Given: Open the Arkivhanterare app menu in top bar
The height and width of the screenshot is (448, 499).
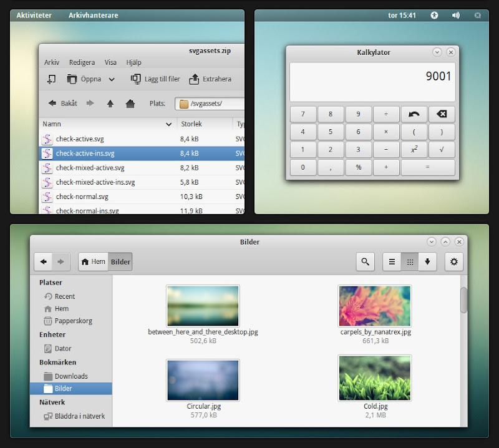Looking at the screenshot, I should point(93,15).
